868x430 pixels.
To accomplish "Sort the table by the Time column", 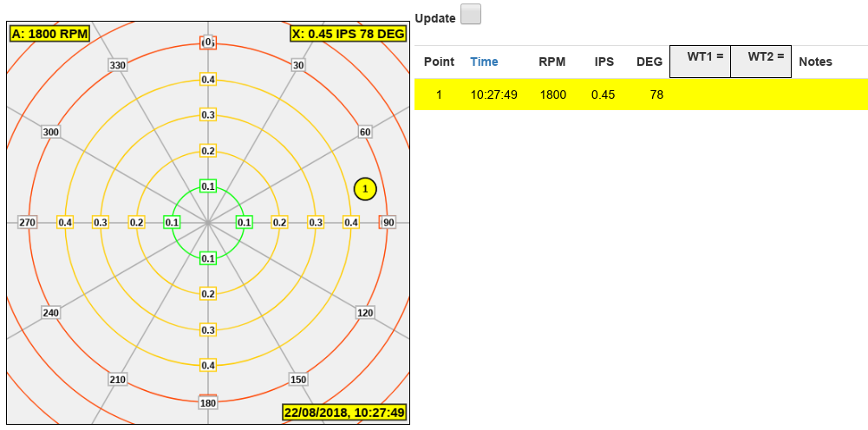I will pyautogui.click(x=484, y=62).
